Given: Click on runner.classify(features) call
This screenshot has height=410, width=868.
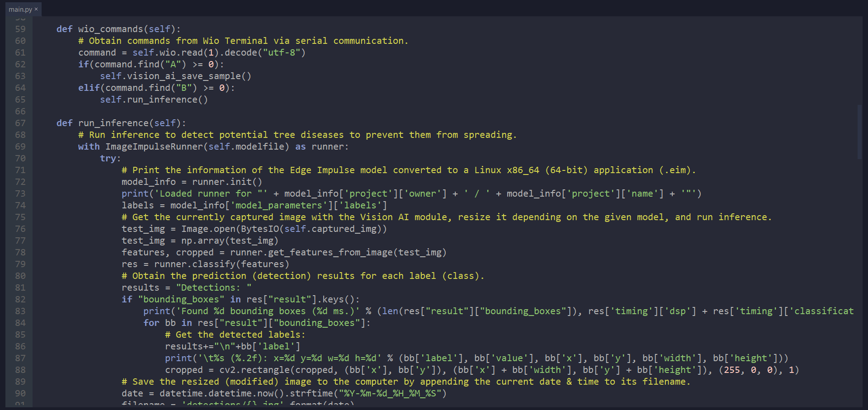Looking at the screenshot, I should pos(222,264).
